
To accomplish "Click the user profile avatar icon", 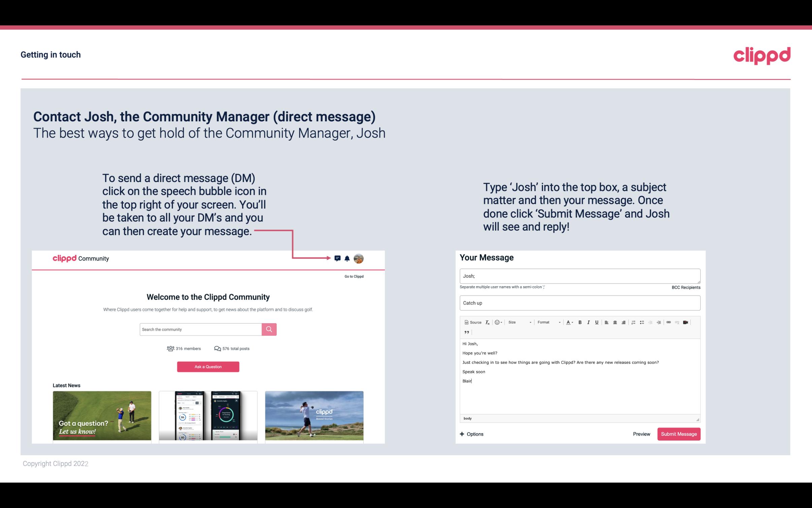I will (x=359, y=259).
